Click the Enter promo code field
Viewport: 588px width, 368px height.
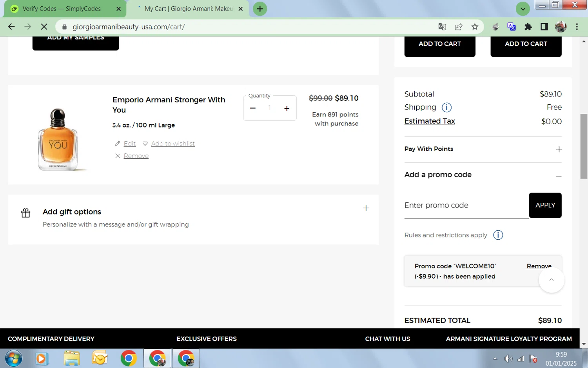coord(466,206)
